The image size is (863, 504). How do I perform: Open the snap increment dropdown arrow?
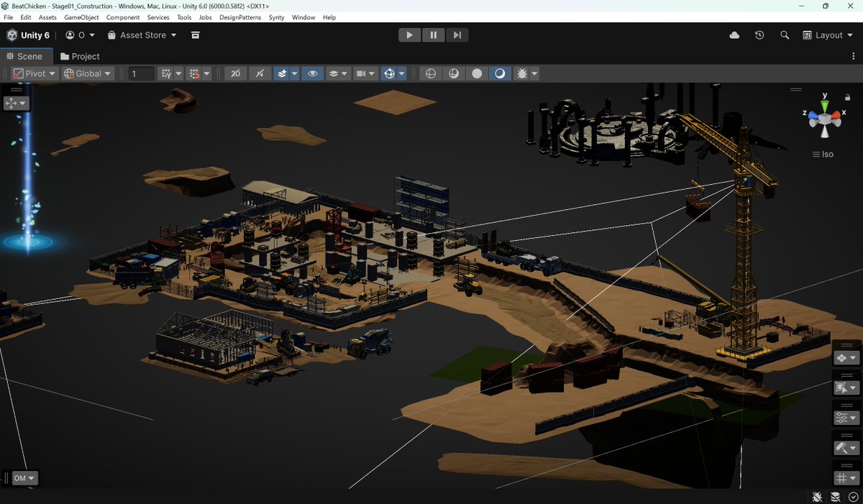coord(206,73)
